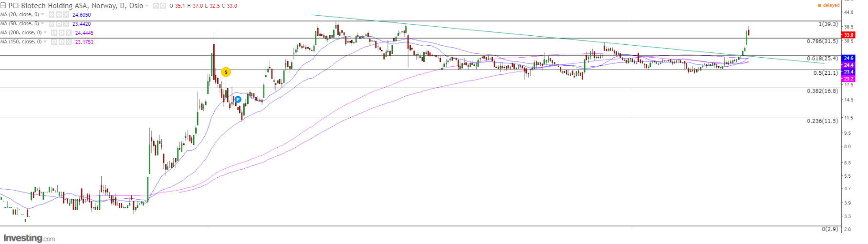The image size is (868, 244).
Task: Click the 23.4 price axis label
Action: [848, 72]
